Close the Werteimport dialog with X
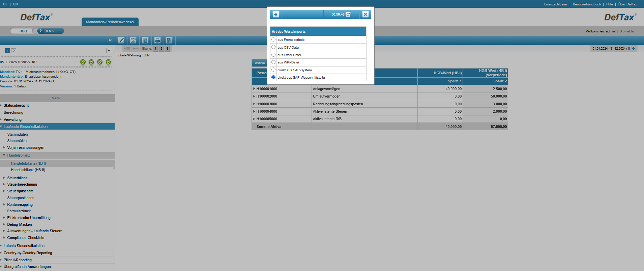The image size is (644, 271). [365, 14]
